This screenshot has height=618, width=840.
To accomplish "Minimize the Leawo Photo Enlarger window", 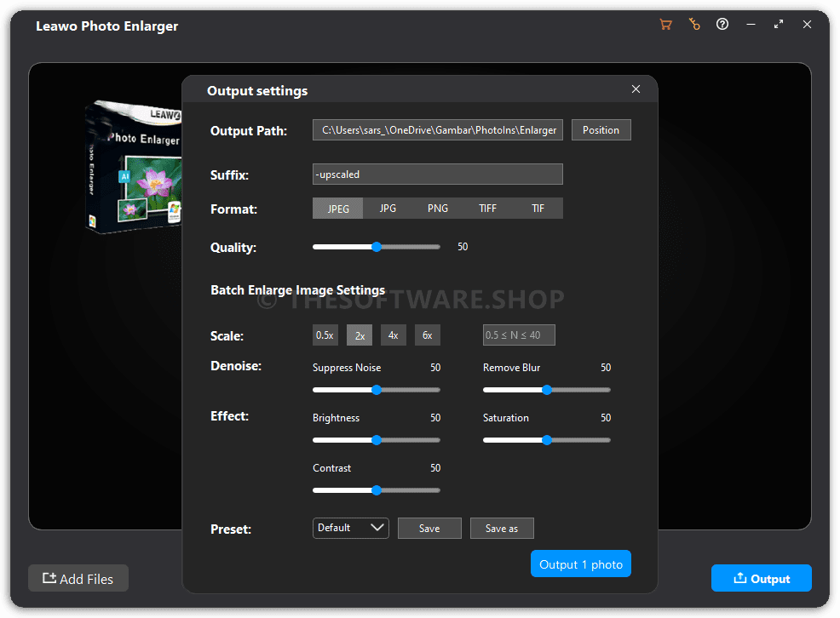I will tap(751, 25).
